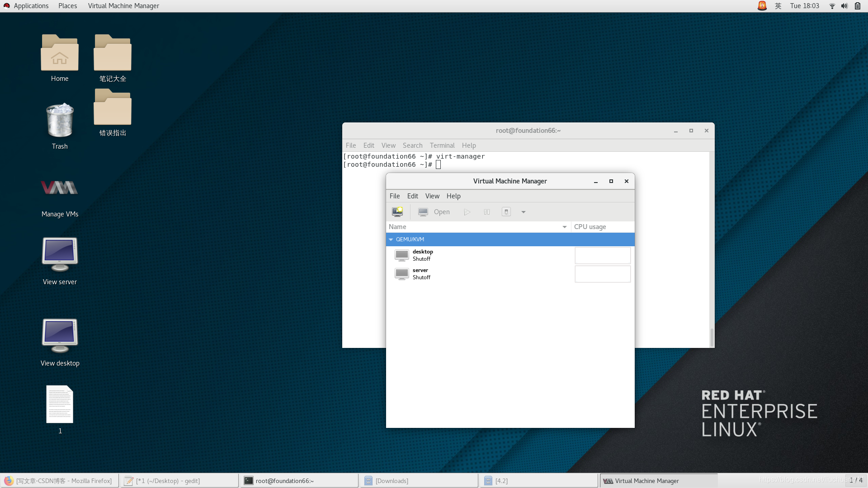Collapse the QEMU/KVM connection tree

tap(391, 239)
